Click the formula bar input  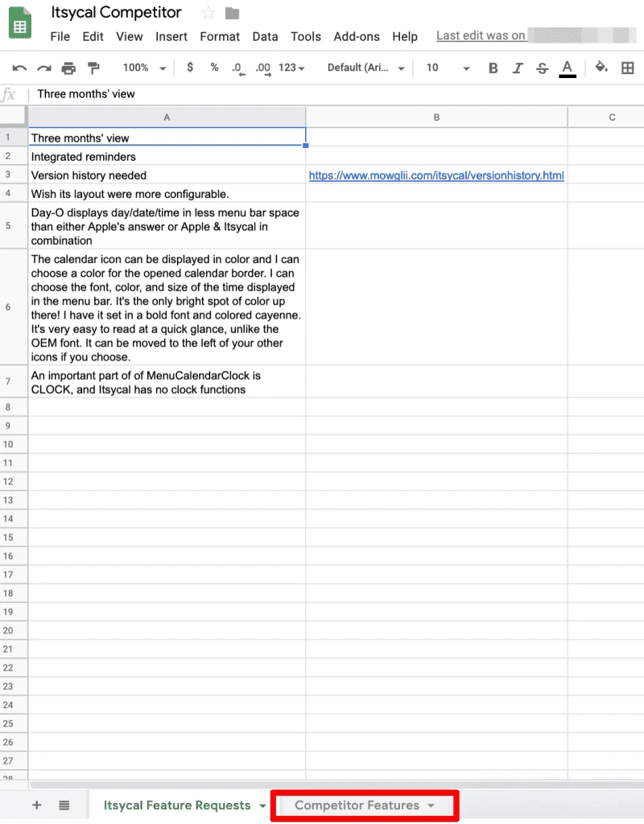coord(336,94)
